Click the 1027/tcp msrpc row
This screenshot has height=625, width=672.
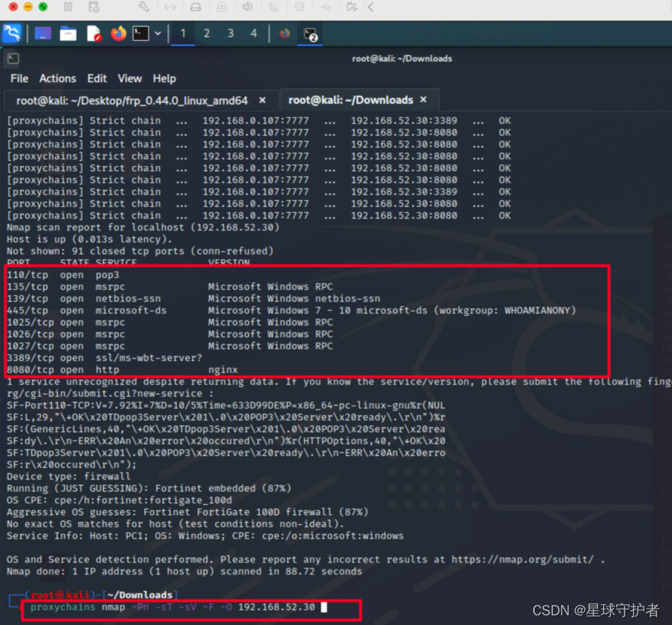[170, 346]
